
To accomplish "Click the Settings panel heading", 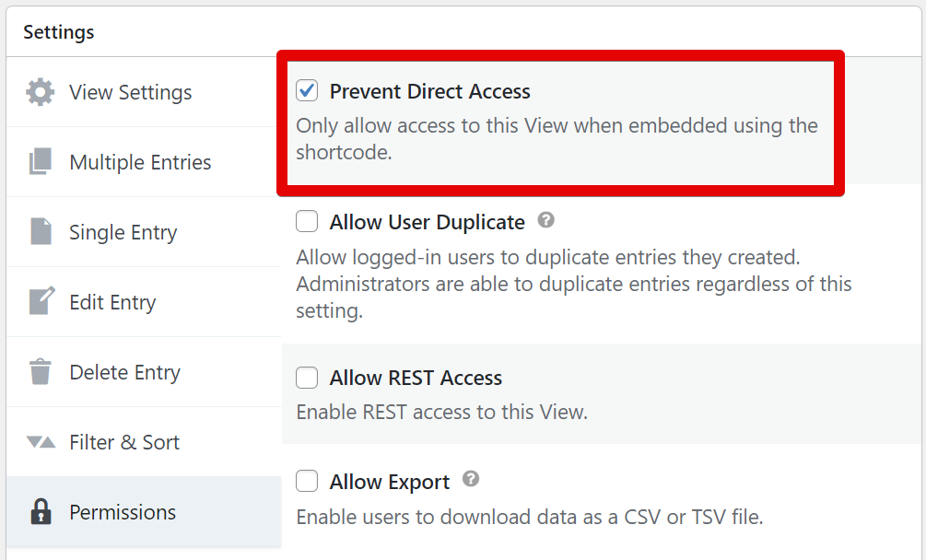I will coord(59,32).
